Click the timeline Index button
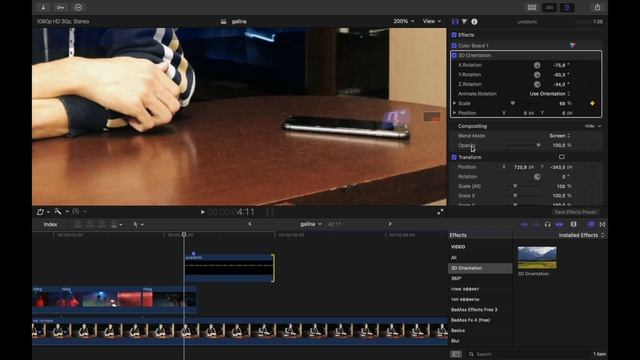The height and width of the screenshot is (360, 640). tap(50, 224)
